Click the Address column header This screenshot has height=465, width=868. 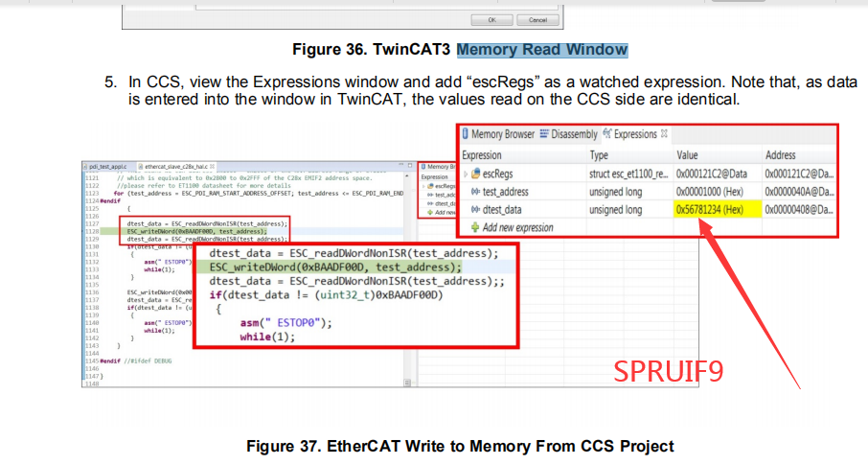[780, 155]
